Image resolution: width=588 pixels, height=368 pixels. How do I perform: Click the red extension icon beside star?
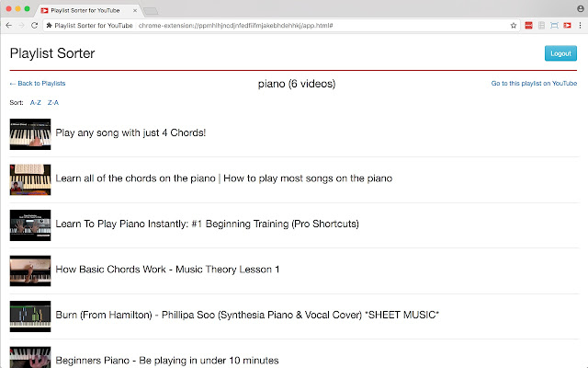[x=529, y=26]
